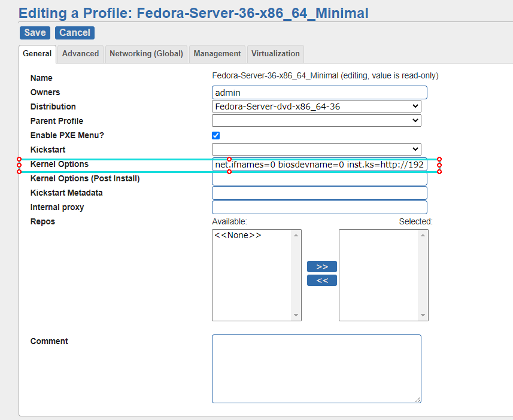Image resolution: width=513 pixels, height=420 pixels.
Task: Click the Kernel Options (Post Install) field
Action: (319, 179)
